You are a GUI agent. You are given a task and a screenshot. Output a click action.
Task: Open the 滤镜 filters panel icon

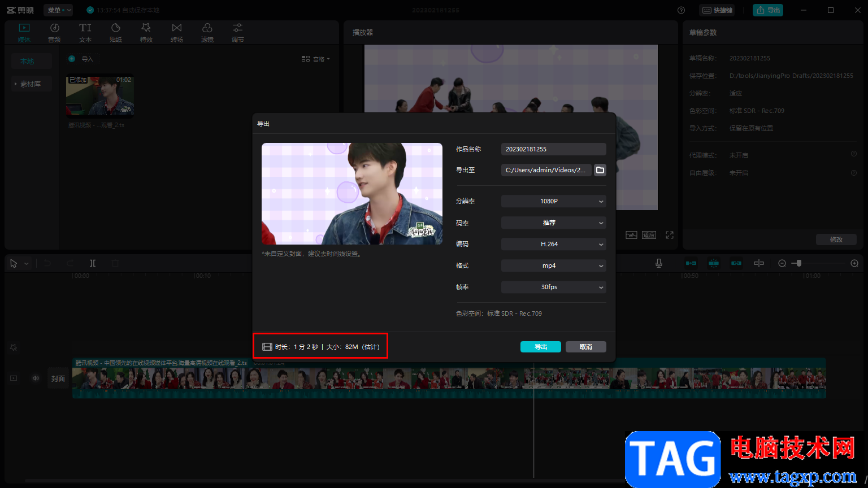pos(207,32)
